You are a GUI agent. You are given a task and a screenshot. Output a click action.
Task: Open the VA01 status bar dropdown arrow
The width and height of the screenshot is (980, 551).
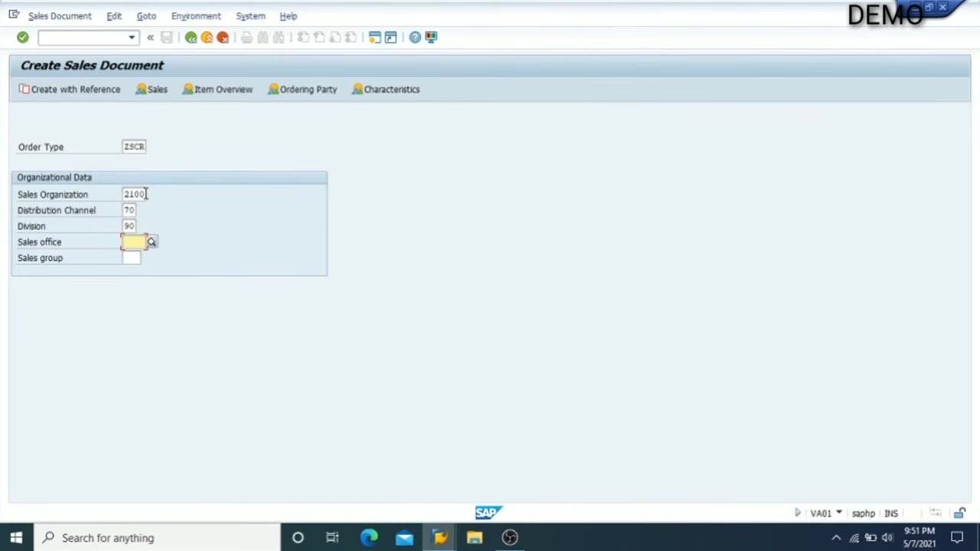coord(839,514)
